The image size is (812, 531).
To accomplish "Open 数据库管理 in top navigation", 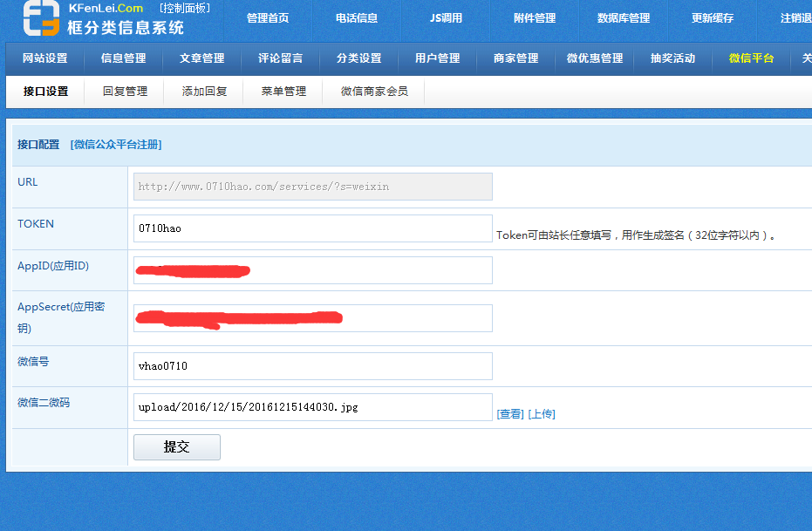I will click(x=623, y=18).
